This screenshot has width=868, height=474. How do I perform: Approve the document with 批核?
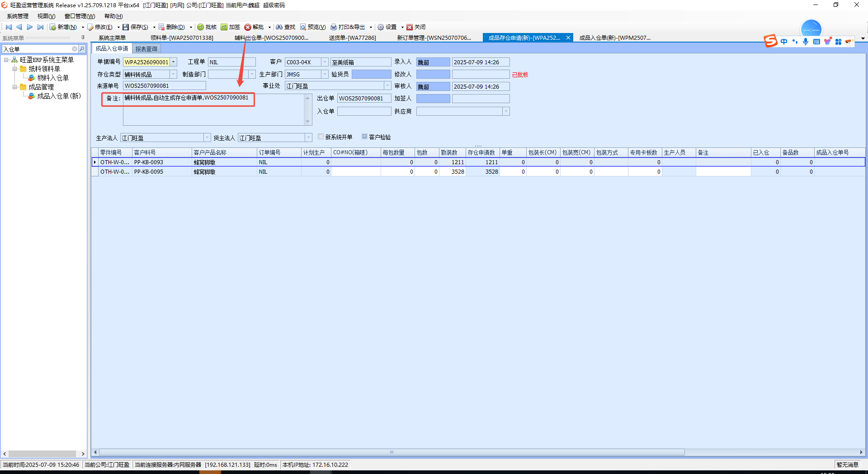(x=207, y=27)
